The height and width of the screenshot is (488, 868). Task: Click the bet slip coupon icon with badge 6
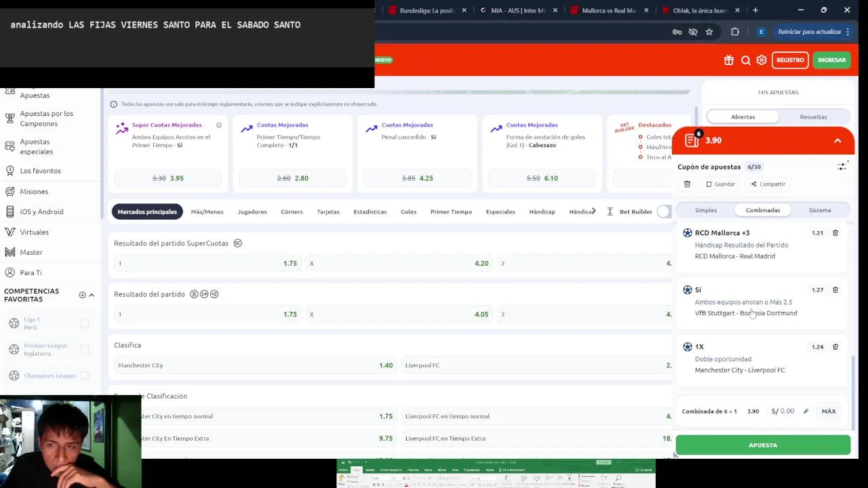coord(692,140)
